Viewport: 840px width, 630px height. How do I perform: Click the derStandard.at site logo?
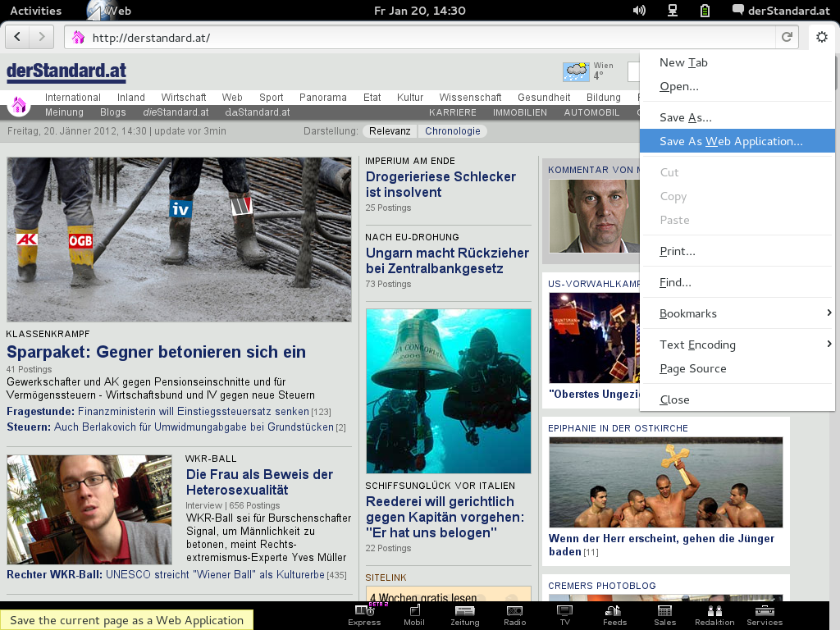[66, 72]
